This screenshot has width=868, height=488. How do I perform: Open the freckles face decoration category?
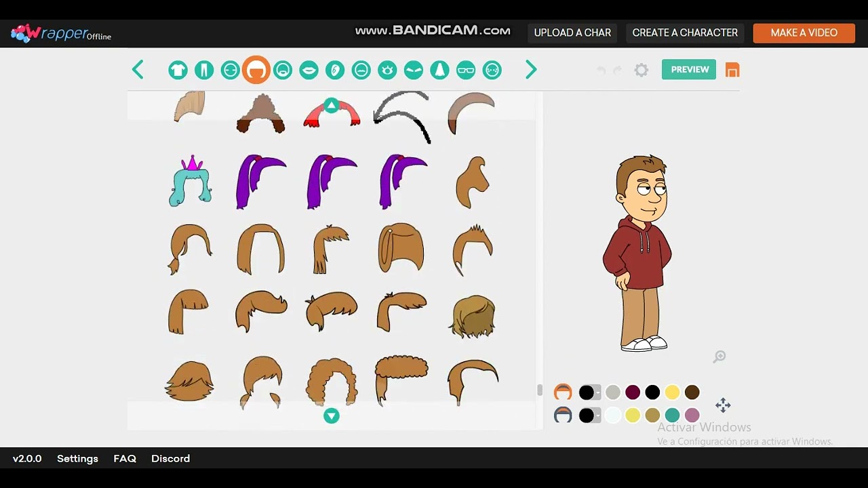click(492, 70)
